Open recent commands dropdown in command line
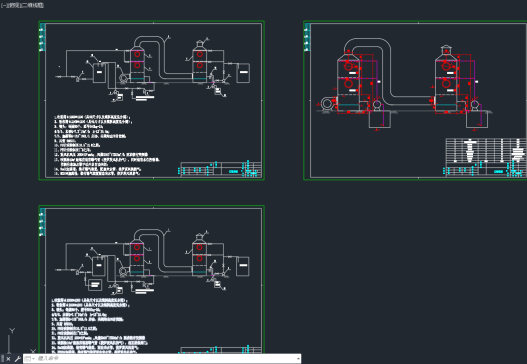This screenshot has width=527, height=364. coord(30,359)
